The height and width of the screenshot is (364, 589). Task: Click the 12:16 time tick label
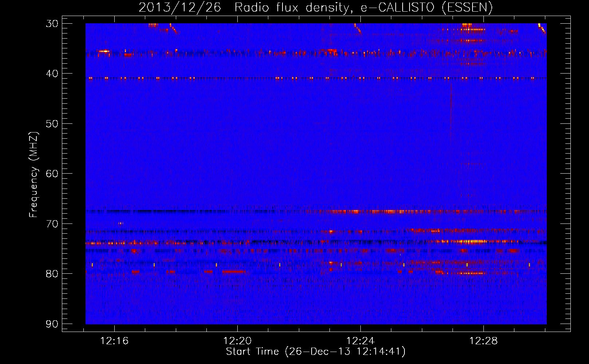(115, 341)
